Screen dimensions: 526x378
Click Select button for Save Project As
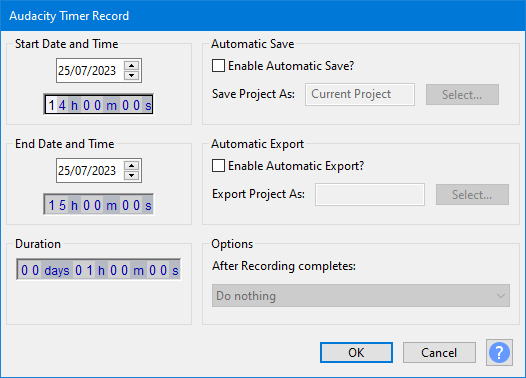click(462, 95)
